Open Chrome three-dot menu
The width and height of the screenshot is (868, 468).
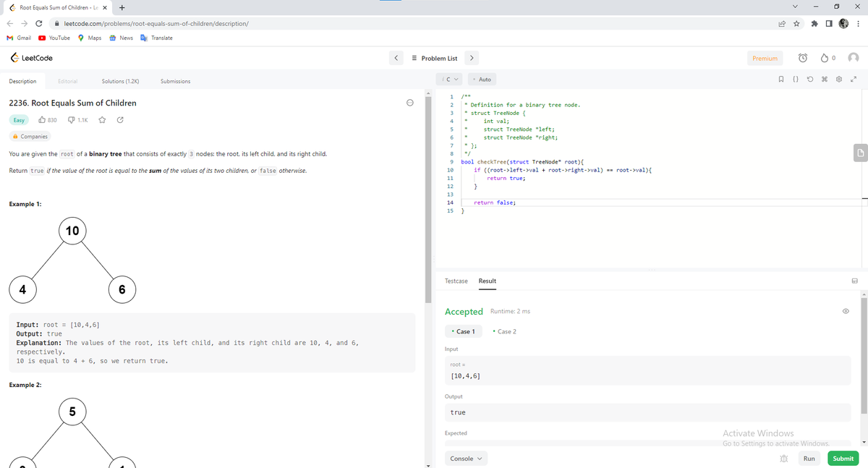tap(858, 23)
